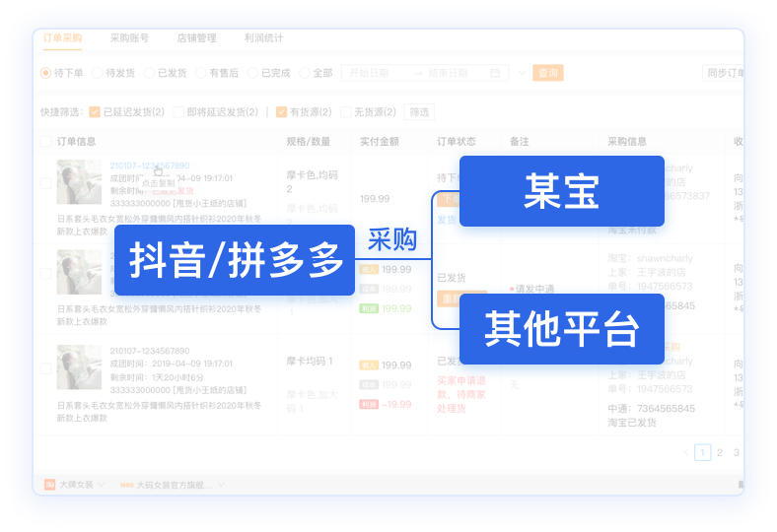Open the 采购账号 tab
The image size is (777, 532).
coord(129,38)
